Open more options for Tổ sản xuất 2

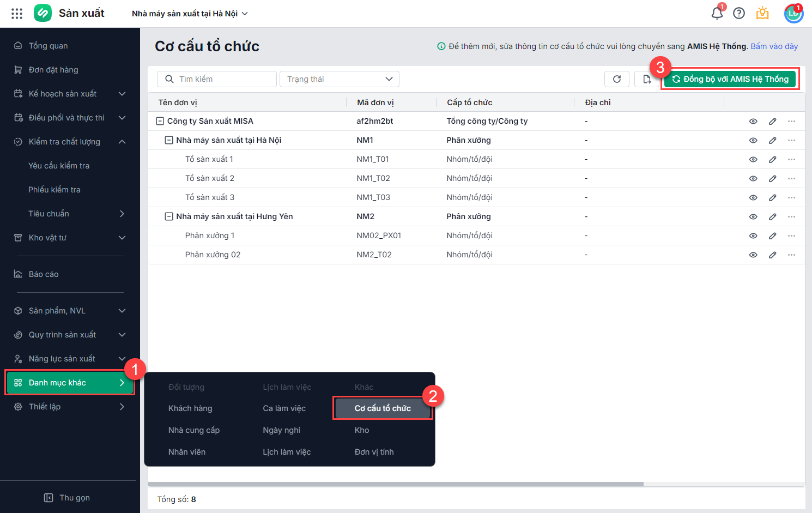pyautogui.click(x=792, y=179)
